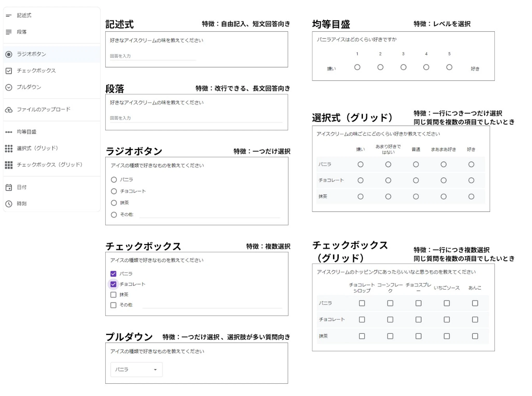Select the 均等目盛 linear scale icon
This screenshot has height=396, width=532.
click(x=9, y=132)
